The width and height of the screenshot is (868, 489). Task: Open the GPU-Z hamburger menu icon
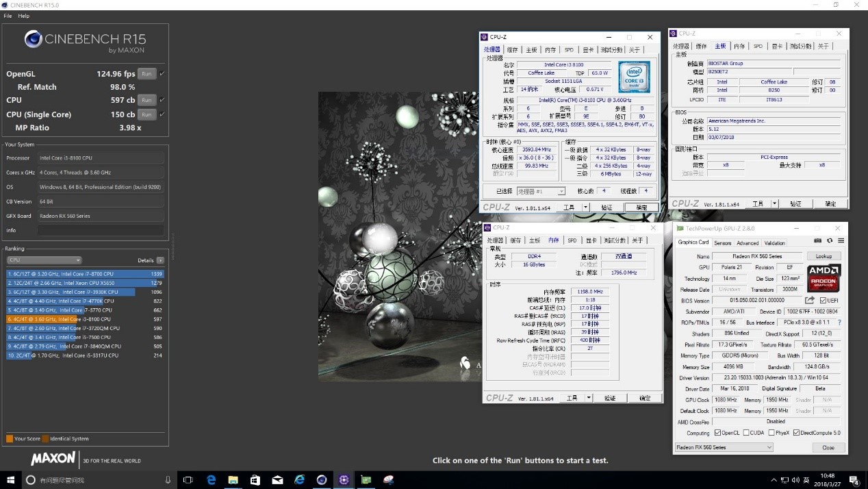[x=841, y=240]
